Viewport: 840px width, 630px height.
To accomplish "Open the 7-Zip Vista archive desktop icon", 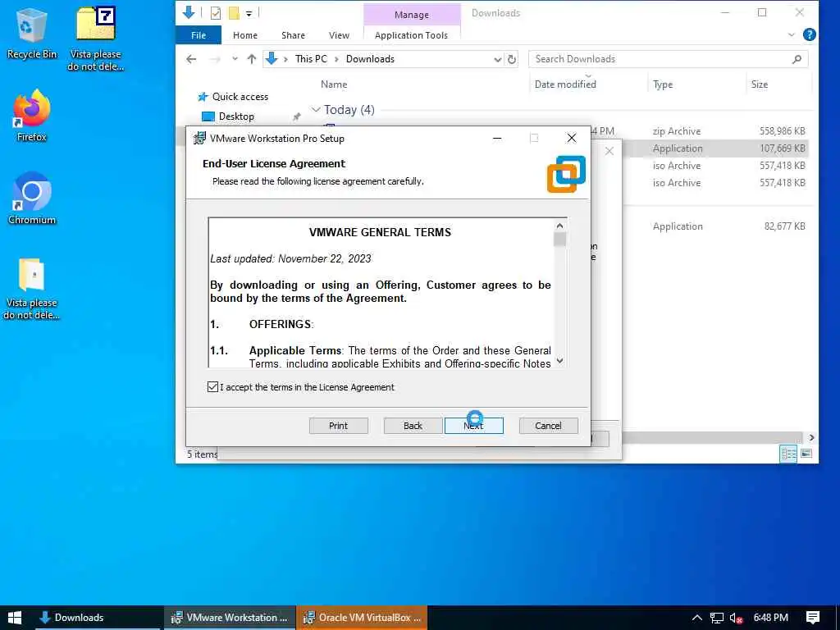I will 95,39.
